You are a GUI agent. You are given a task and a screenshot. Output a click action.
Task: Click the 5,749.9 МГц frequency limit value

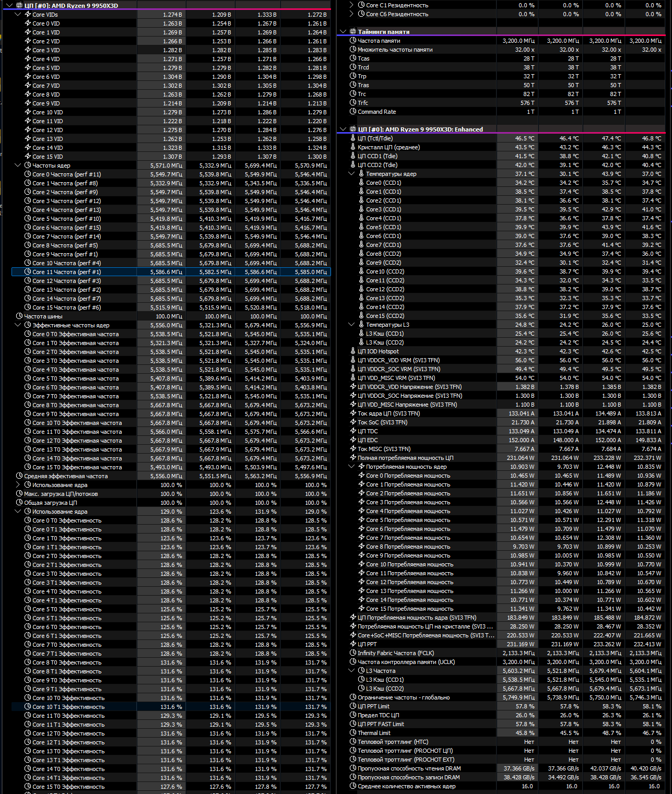point(518,697)
